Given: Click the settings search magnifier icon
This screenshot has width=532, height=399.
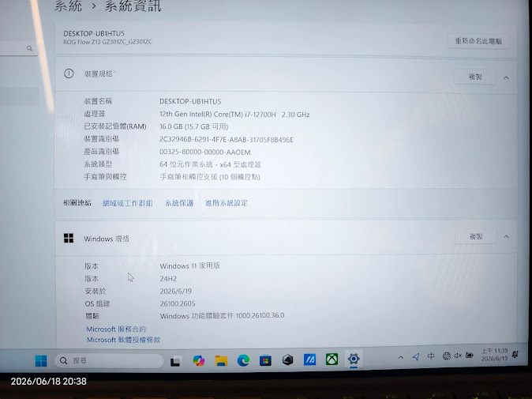Looking at the screenshot, I should click(29, 48).
